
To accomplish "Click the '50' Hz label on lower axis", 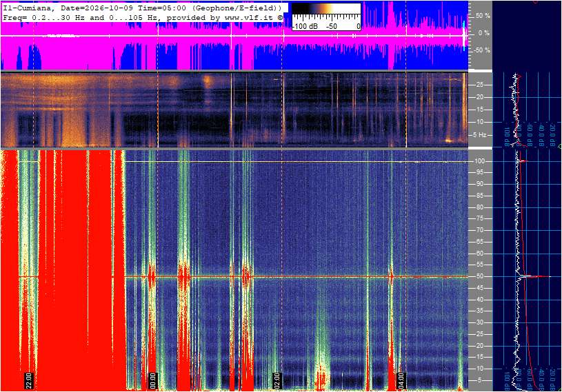I will (x=480, y=276).
